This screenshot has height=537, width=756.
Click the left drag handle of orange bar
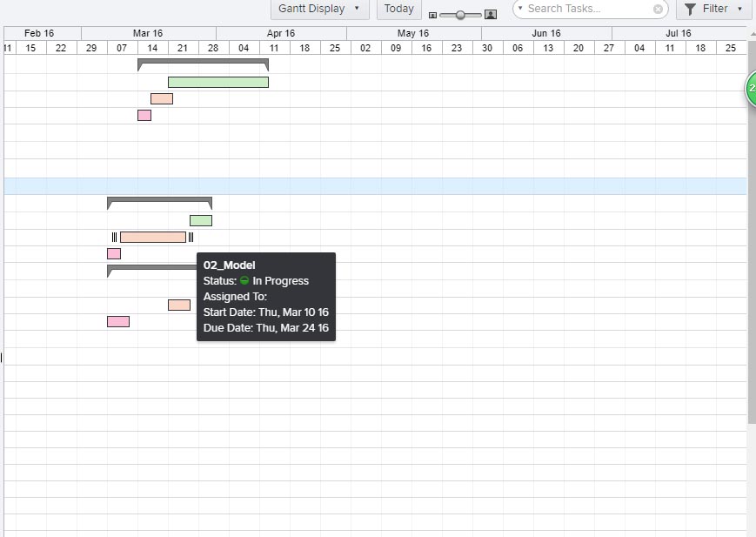(114, 237)
